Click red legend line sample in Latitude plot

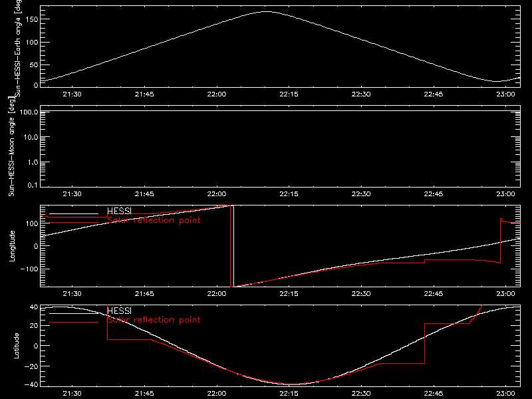pyautogui.click(x=74, y=323)
